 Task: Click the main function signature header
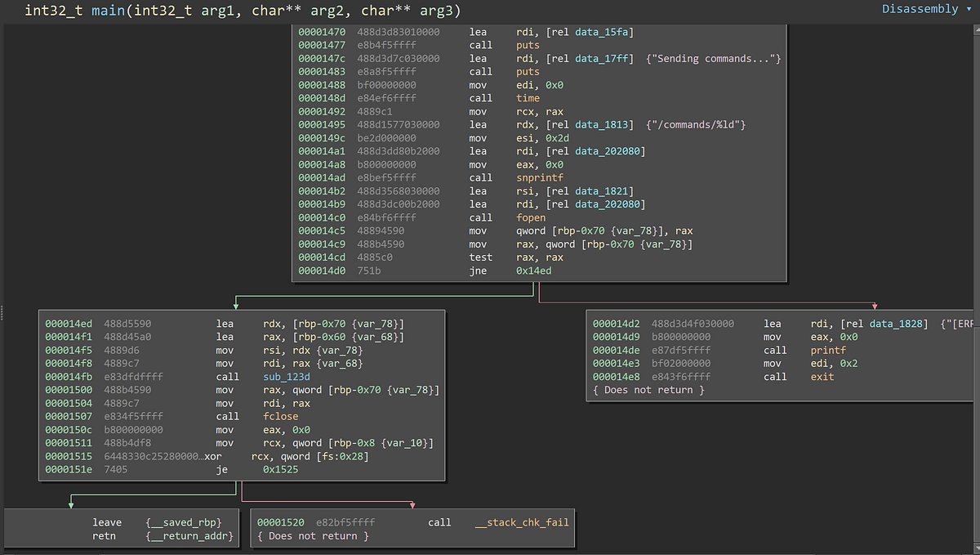coord(243,11)
